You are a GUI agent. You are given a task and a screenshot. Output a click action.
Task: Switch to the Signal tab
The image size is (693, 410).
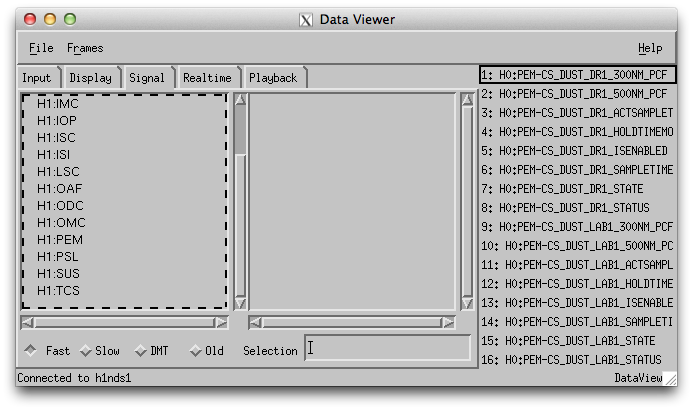[147, 78]
